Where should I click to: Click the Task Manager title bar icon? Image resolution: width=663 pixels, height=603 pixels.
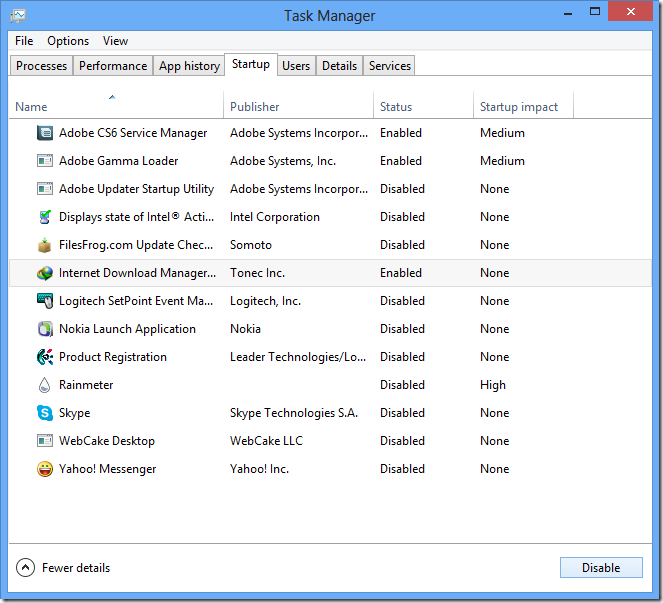tap(18, 16)
